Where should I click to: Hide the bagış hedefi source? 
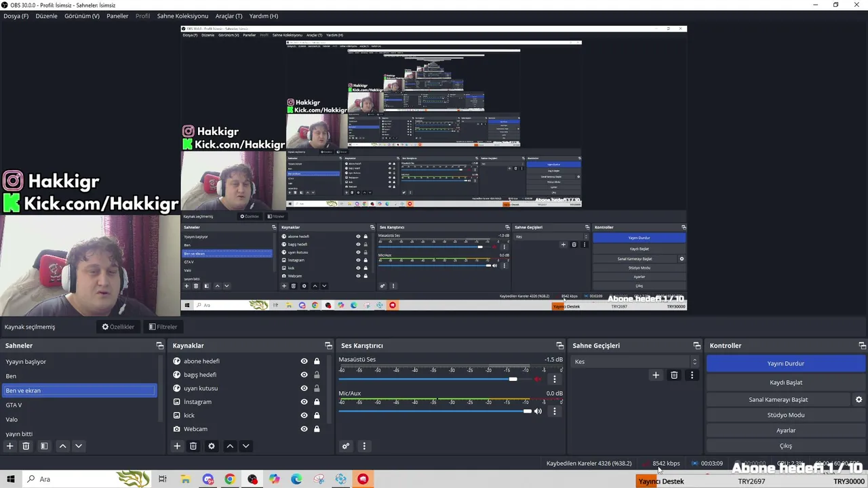coord(304,375)
